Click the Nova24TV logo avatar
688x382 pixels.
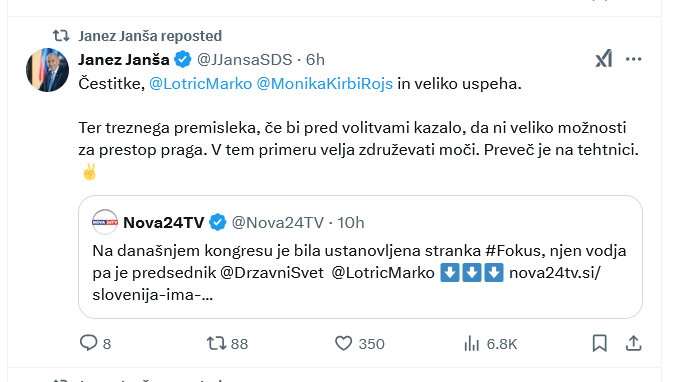[105, 222]
